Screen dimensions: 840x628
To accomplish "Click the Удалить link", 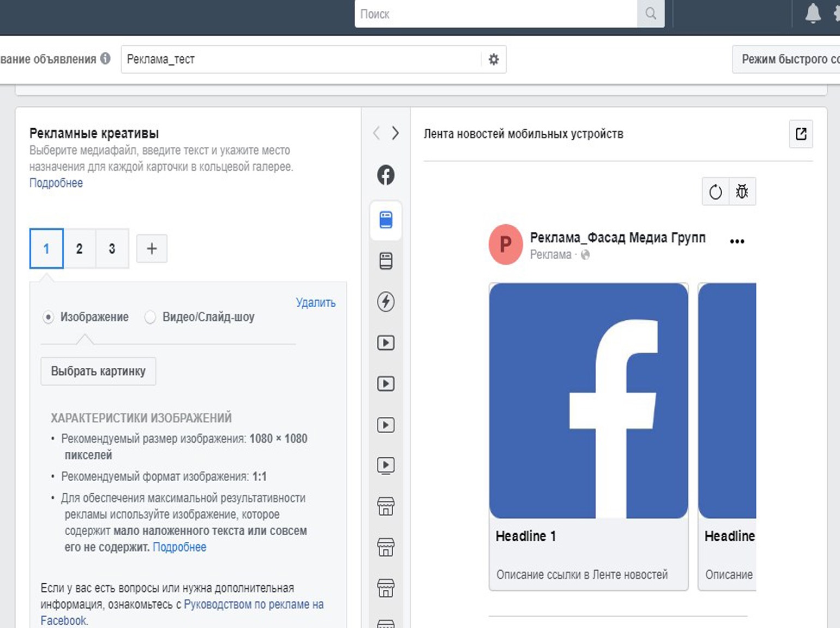I will (x=315, y=303).
